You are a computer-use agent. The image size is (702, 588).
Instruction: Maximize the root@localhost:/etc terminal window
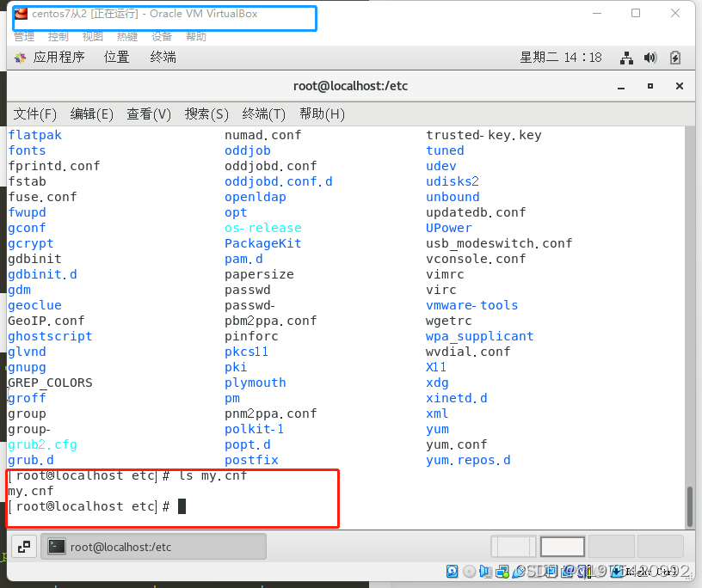(x=650, y=86)
